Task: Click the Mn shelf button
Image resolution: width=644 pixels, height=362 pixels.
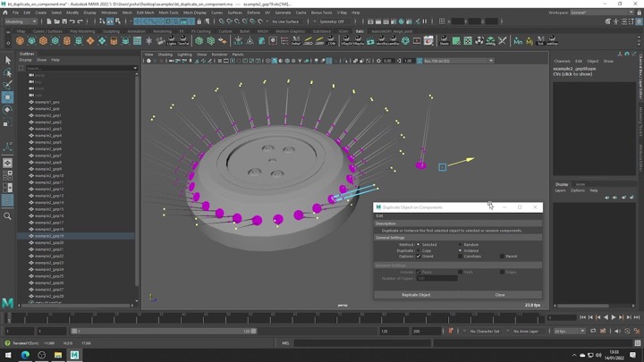Action: tap(518, 41)
